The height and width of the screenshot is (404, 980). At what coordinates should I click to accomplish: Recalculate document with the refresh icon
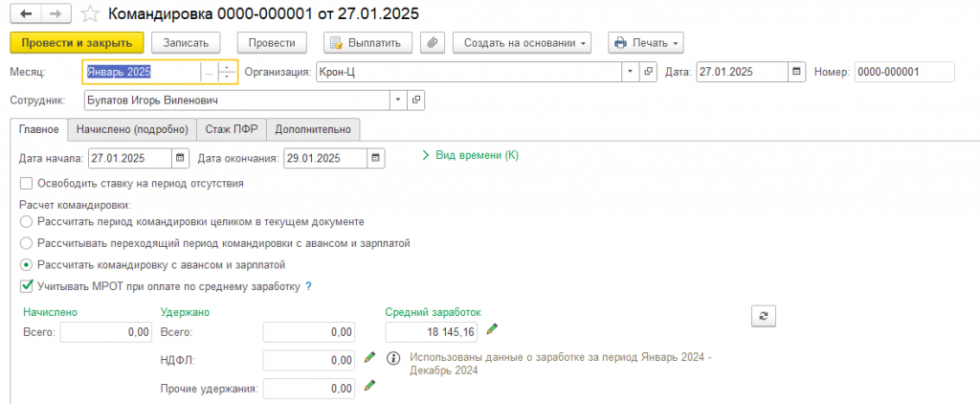point(763,316)
